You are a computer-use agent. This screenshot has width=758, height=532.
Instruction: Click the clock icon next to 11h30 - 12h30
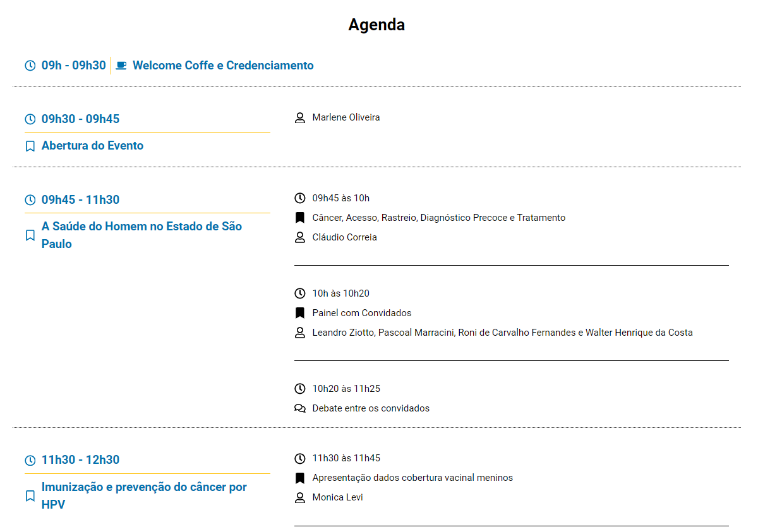[30, 460]
